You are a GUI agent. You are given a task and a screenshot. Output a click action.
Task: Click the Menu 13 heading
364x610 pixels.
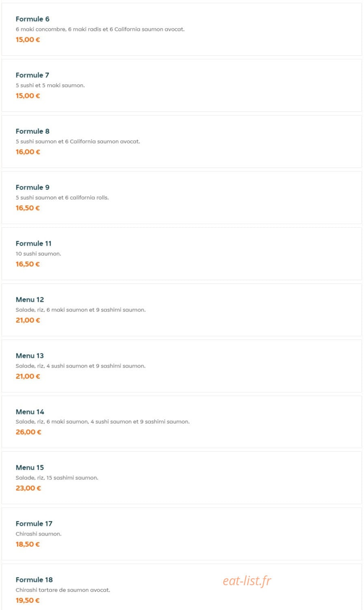click(x=30, y=356)
